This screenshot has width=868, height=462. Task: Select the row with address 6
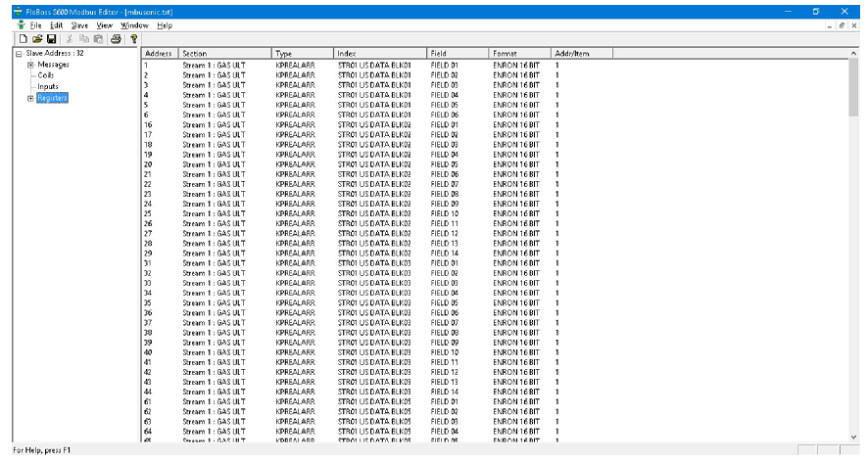pos(495,115)
